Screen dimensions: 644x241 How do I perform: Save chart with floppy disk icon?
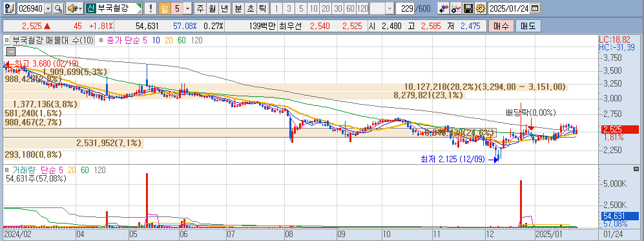(468, 8)
